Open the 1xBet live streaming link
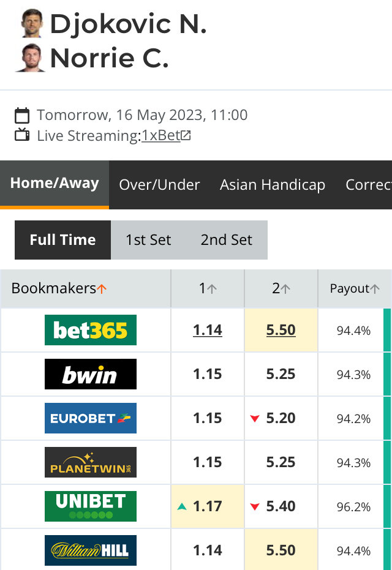The height and width of the screenshot is (570, 392). pos(161,135)
